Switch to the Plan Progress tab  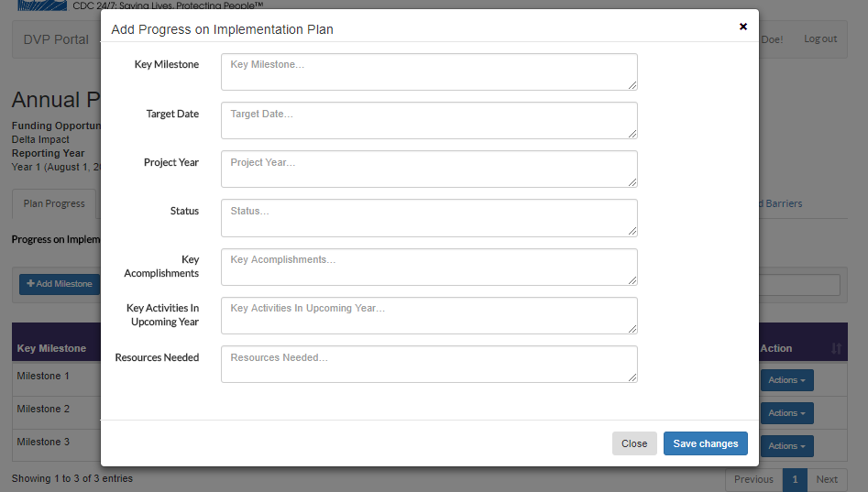coord(54,203)
